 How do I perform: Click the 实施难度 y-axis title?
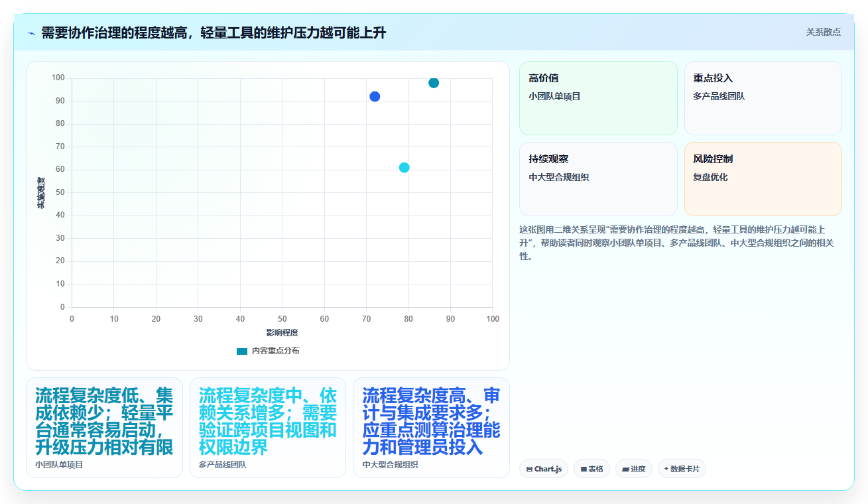40,193
